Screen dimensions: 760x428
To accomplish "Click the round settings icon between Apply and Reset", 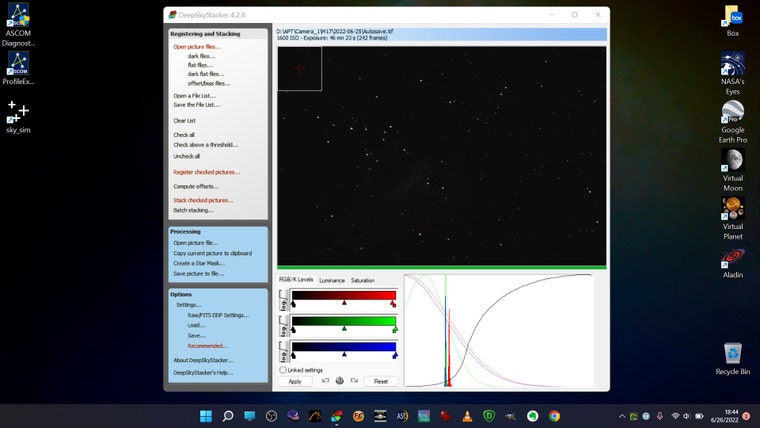I will pyautogui.click(x=340, y=381).
